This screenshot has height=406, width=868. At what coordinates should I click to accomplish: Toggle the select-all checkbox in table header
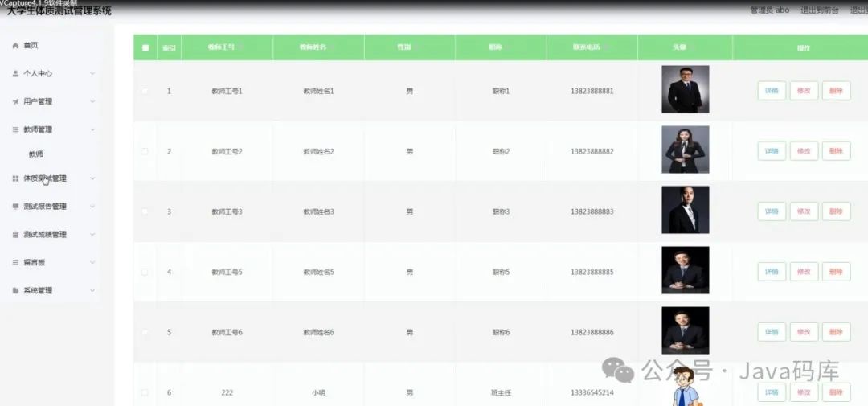[x=145, y=47]
